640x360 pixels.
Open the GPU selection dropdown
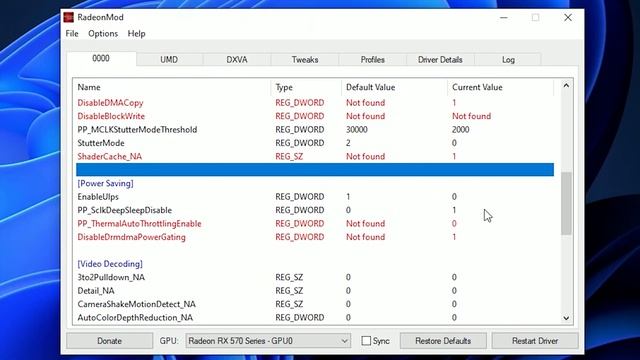(268, 341)
